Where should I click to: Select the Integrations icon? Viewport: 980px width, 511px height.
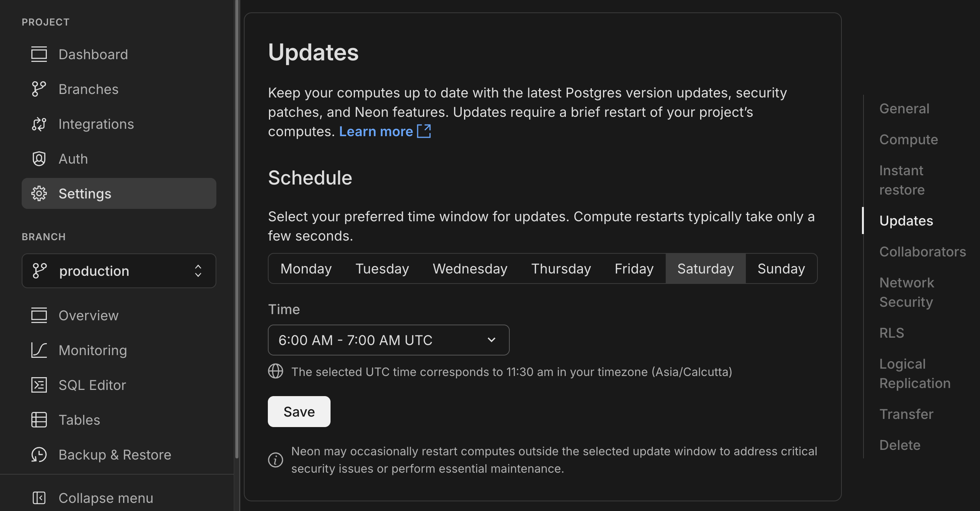39,124
